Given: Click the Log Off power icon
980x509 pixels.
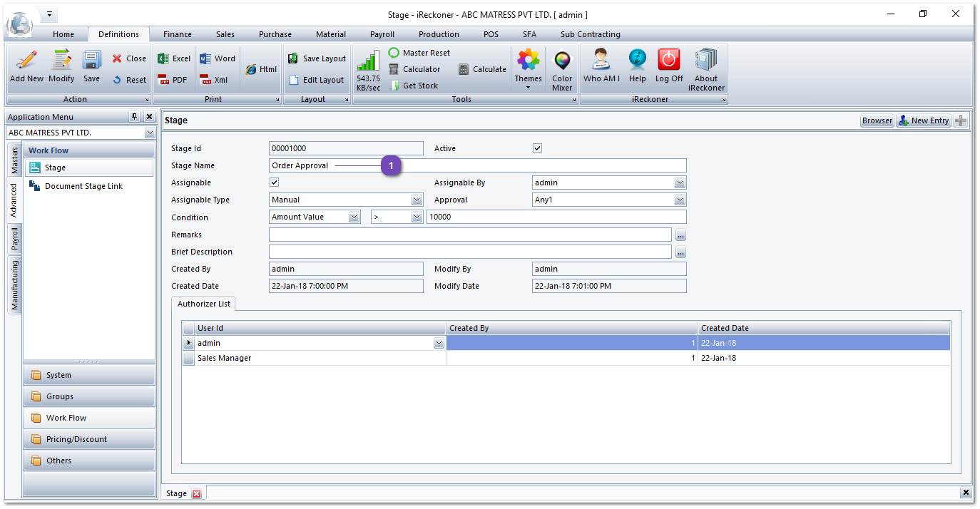Looking at the screenshot, I should [668, 61].
